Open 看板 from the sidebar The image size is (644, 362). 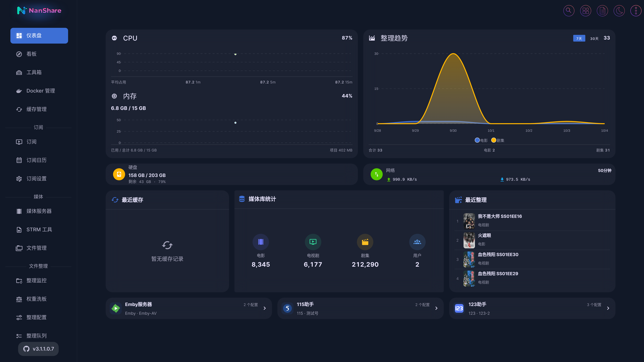39,54
